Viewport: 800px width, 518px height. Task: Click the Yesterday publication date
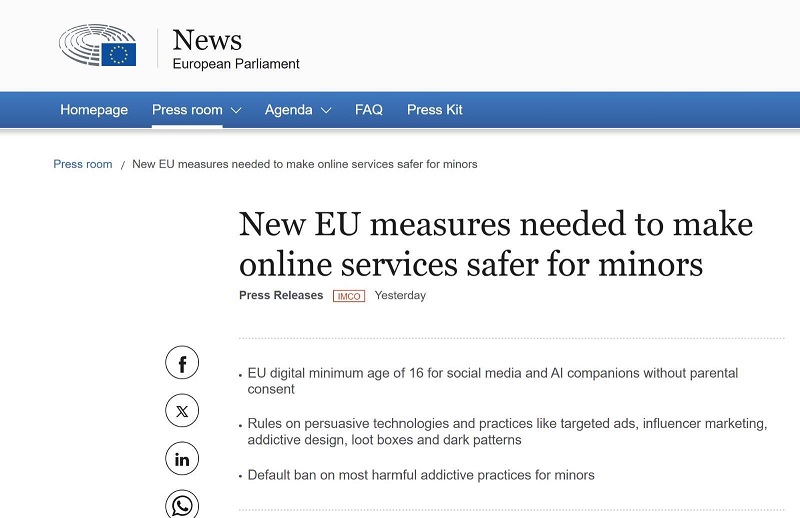click(x=400, y=295)
